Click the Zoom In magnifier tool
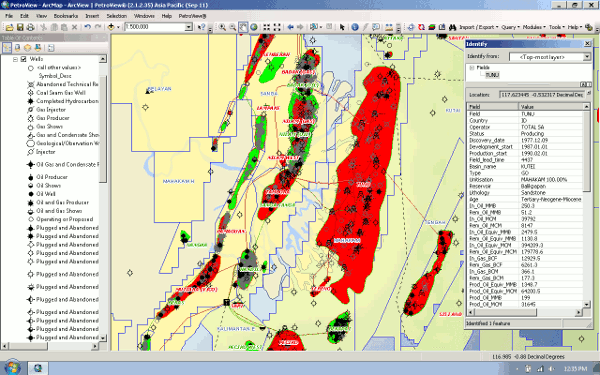 pyautogui.click(x=222, y=27)
